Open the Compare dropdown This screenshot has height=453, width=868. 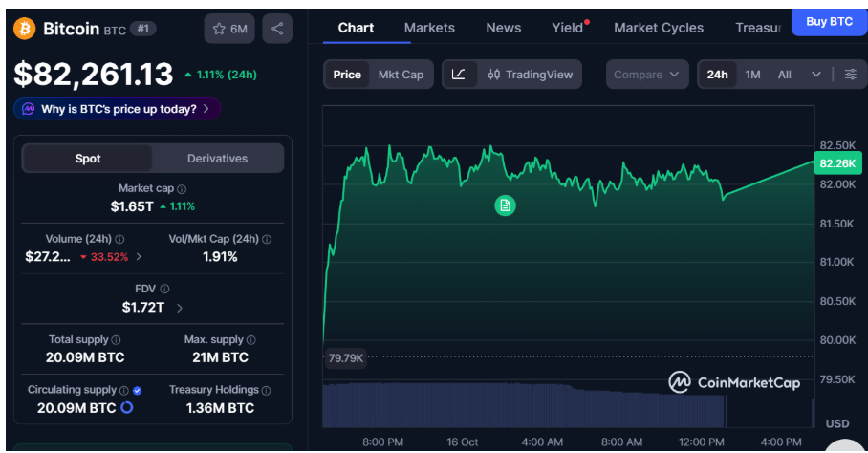coord(646,75)
